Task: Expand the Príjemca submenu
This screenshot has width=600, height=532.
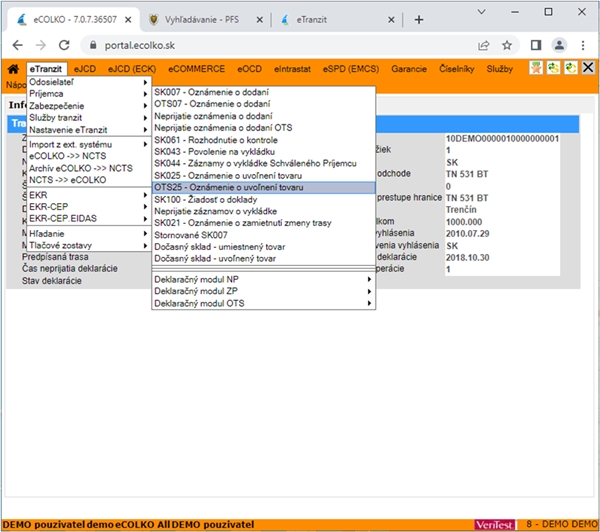Action: (89, 94)
